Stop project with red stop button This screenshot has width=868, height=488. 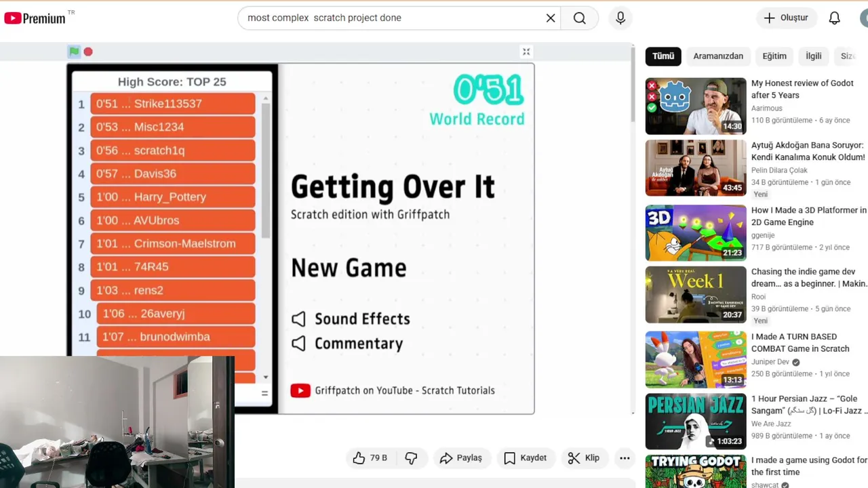pyautogui.click(x=88, y=52)
